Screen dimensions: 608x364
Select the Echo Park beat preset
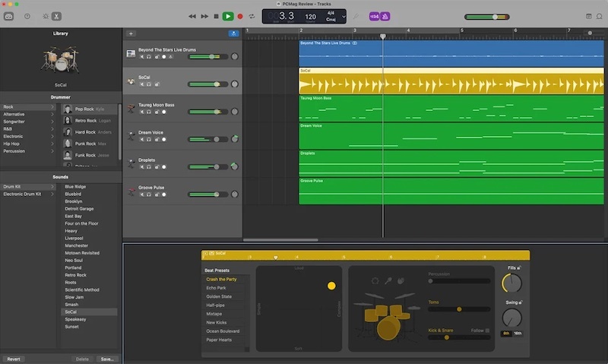click(x=216, y=288)
